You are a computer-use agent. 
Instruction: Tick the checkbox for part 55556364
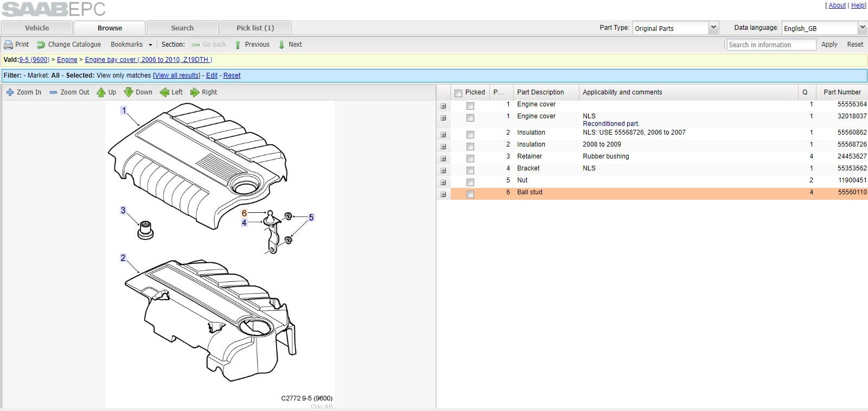[x=470, y=106]
